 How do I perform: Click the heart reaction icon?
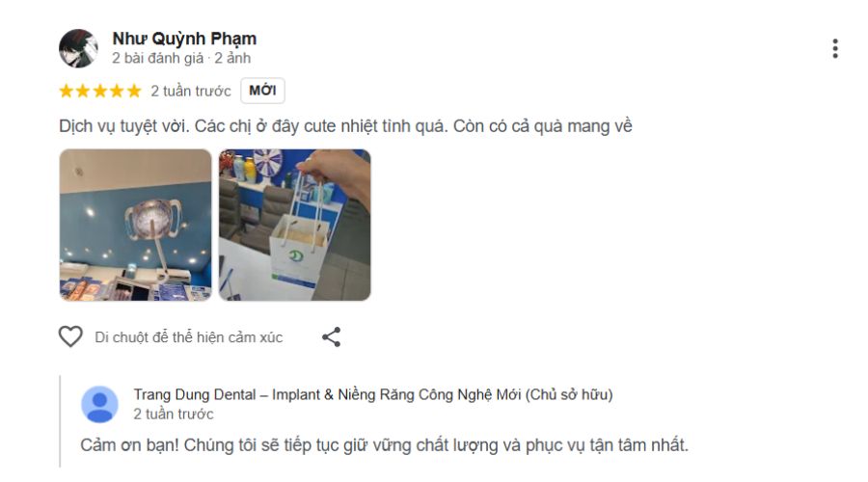click(70, 336)
